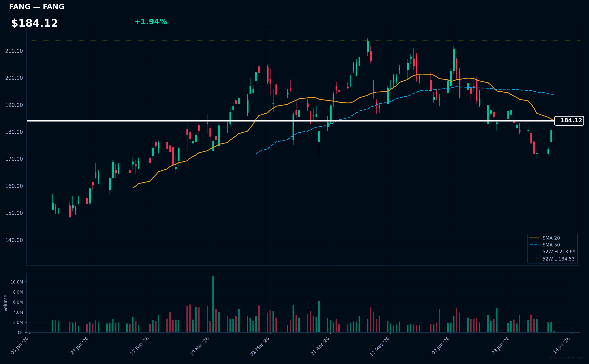Click the 160.00 price axis label
The width and height of the screenshot is (589, 364).
tap(14, 186)
